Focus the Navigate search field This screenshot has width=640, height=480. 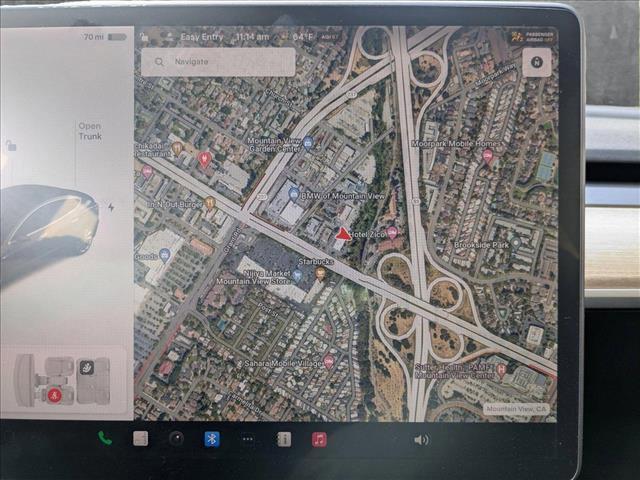[x=218, y=62]
